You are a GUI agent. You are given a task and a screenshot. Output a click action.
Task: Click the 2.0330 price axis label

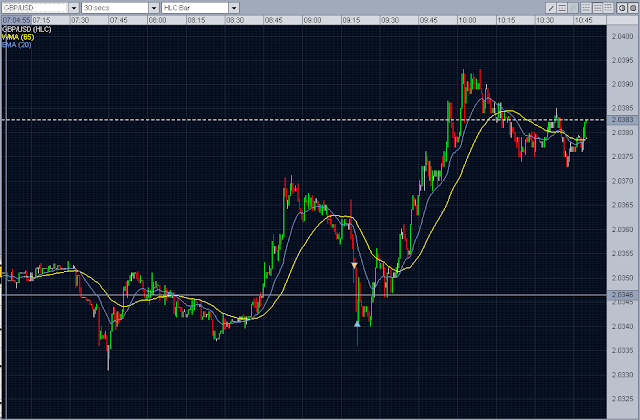pos(622,375)
